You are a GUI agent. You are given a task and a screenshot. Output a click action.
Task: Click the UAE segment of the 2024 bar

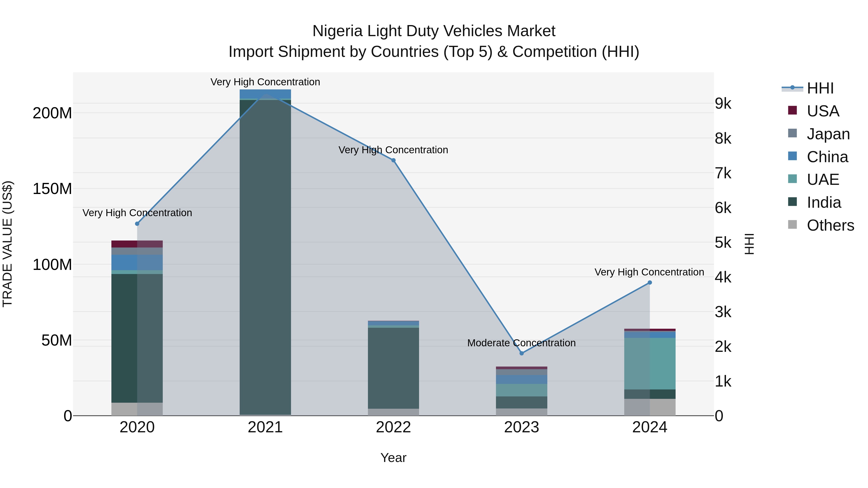pos(650,364)
